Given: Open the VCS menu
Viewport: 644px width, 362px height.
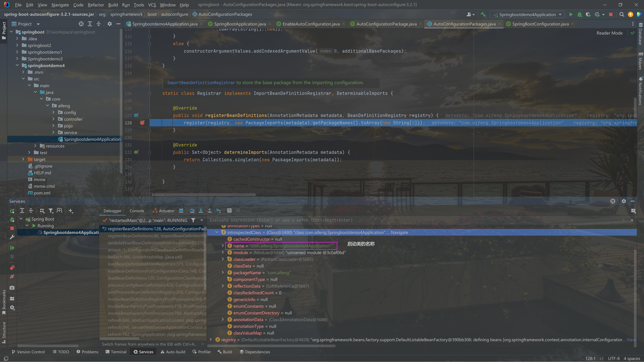Looking at the screenshot, I should [152, 5].
